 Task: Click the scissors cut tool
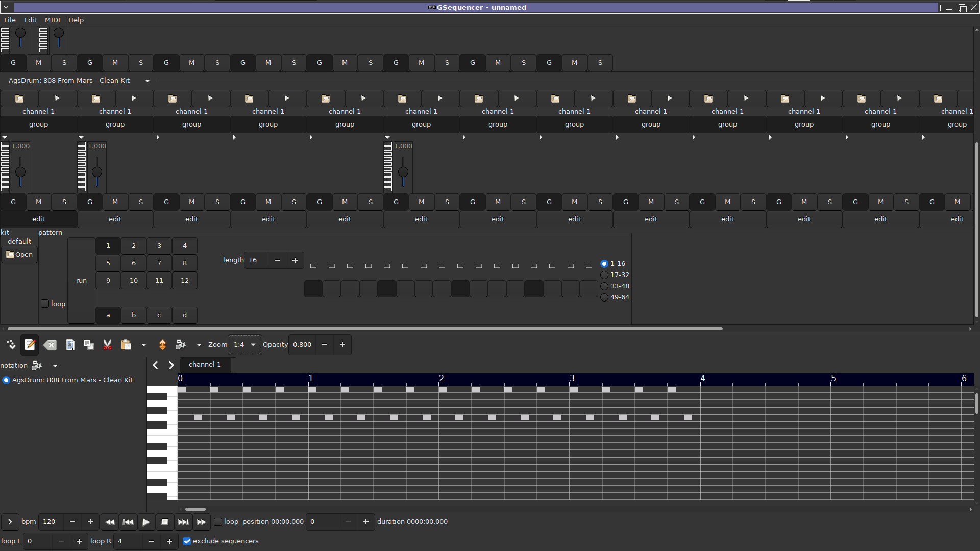click(x=107, y=345)
